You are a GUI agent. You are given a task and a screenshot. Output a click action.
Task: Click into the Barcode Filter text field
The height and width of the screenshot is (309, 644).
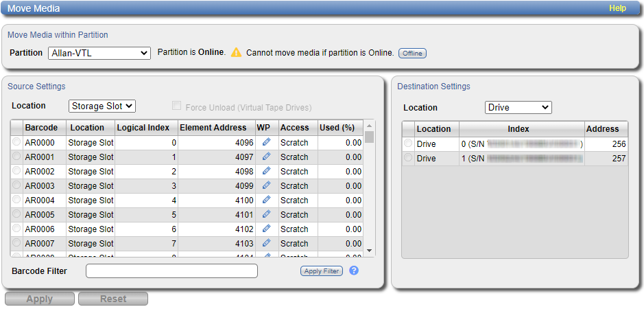[x=171, y=271]
